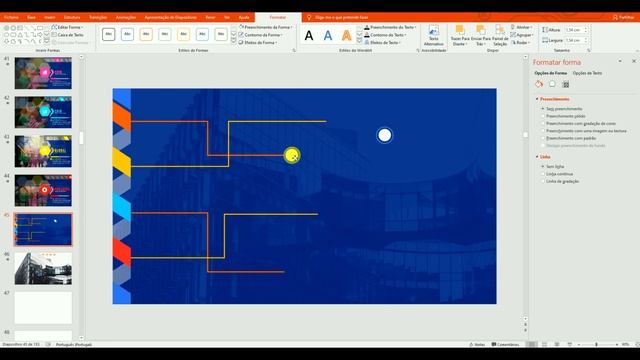Insert a Caixa de Texto text box
This screenshot has width=640, height=360.
click(67, 35)
